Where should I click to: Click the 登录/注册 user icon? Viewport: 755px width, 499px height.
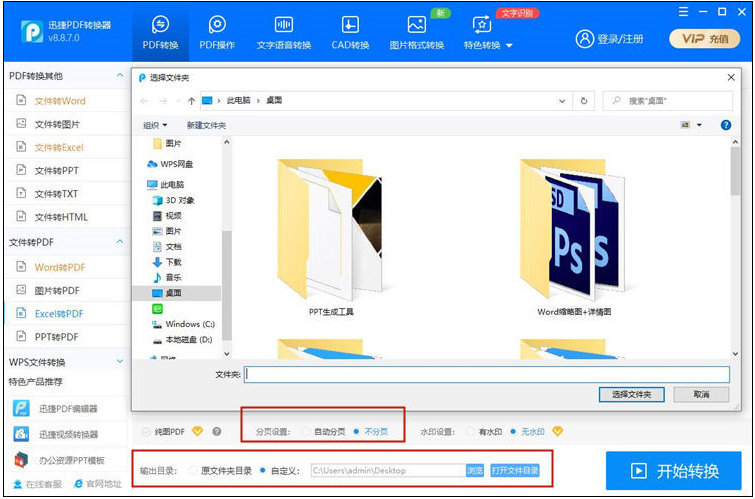pos(585,39)
